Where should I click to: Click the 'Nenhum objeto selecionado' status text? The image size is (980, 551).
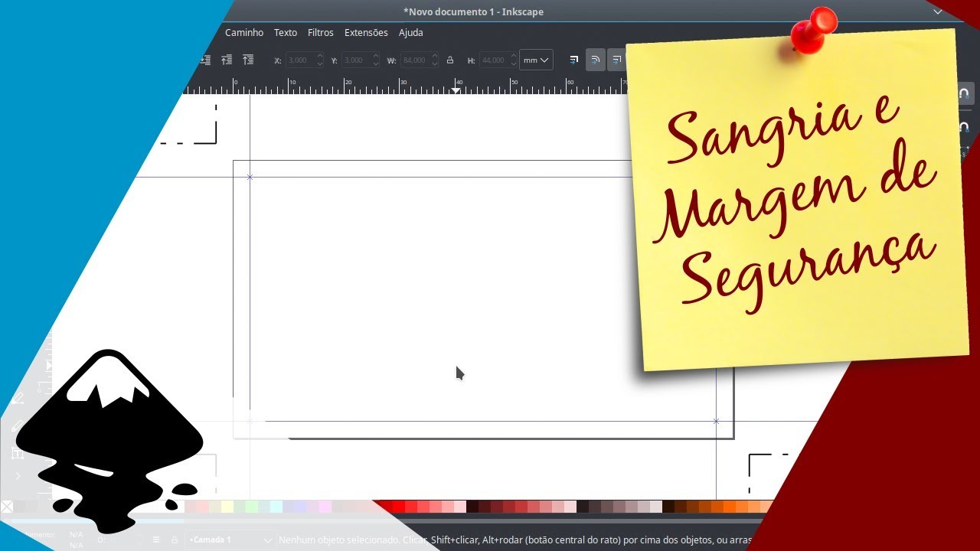coord(339,540)
